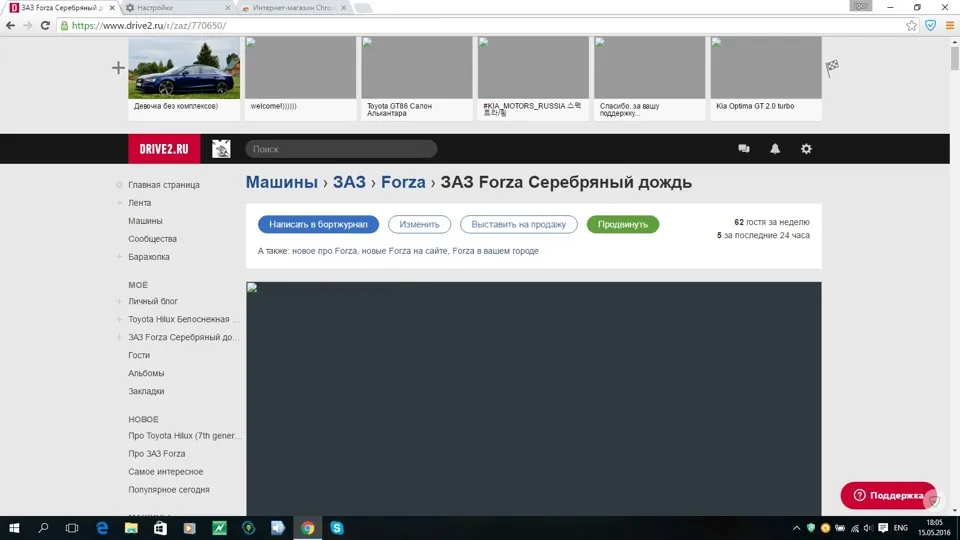This screenshot has width=960, height=540.
Task: Click plus icon before promo thumbnails
Action: tap(118, 68)
